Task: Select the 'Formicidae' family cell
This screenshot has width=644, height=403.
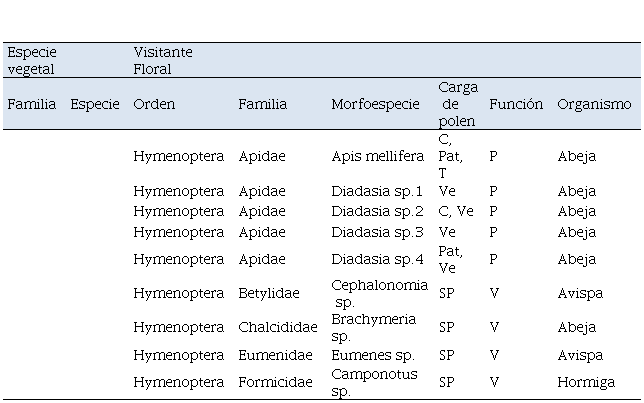Action: 275,382
